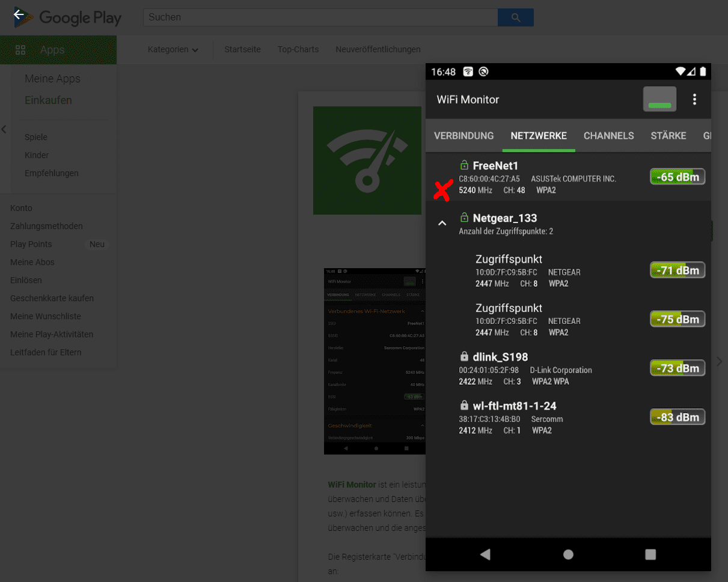Open Kinder in the sidebar

point(37,155)
